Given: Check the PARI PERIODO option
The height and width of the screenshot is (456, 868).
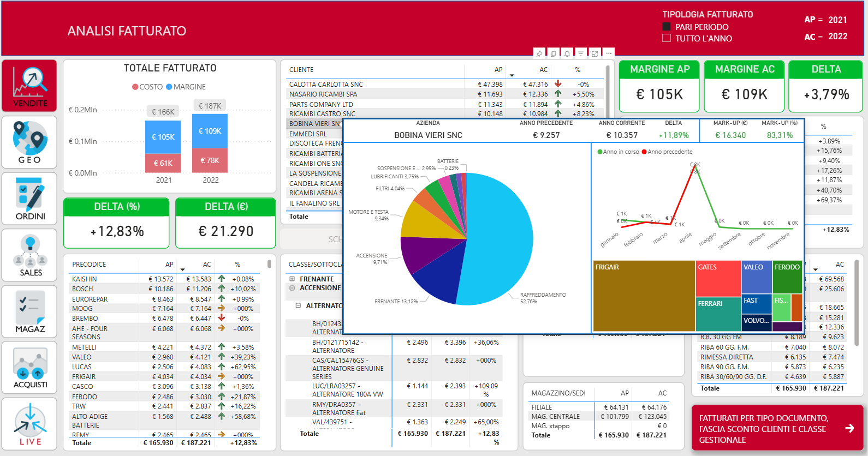Looking at the screenshot, I should click(667, 27).
